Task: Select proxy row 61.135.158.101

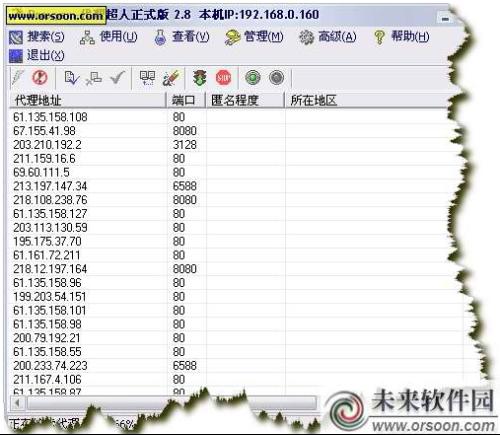Action: pos(233,311)
